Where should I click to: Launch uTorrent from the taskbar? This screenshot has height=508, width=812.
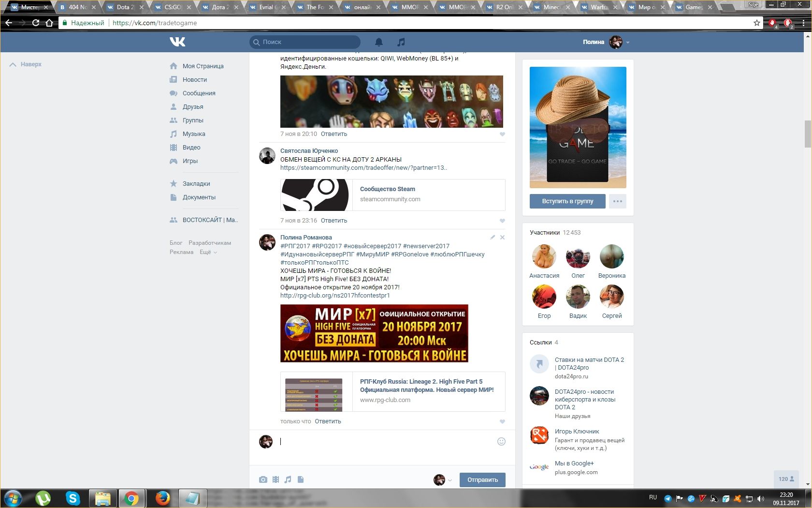[x=43, y=498]
